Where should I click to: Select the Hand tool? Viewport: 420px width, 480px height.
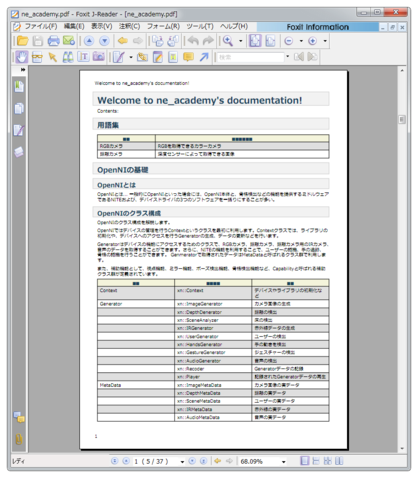tap(22, 57)
